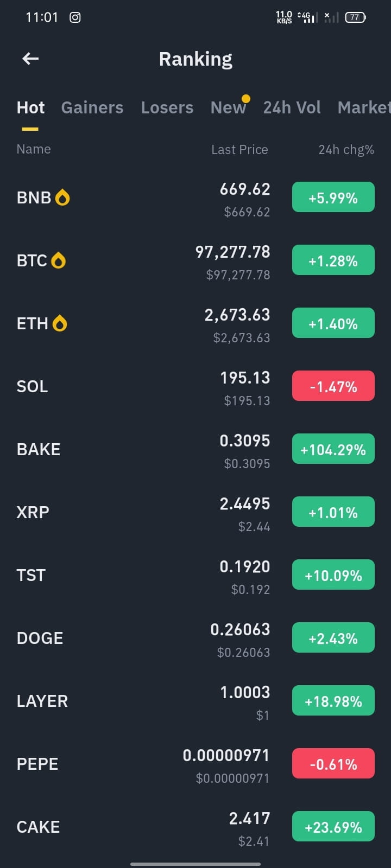Switch to the Losers tab
The height and width of the screenshot is (868, 391).
pos(167,107)
